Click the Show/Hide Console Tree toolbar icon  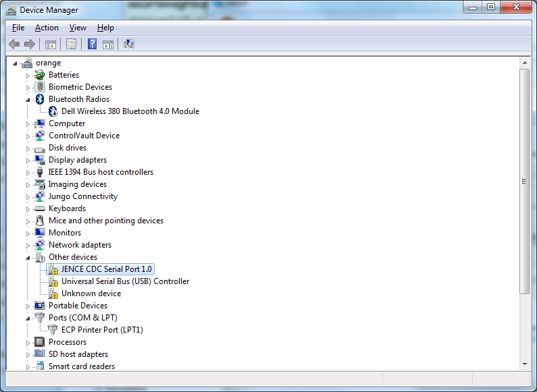(x=51, y=44)
